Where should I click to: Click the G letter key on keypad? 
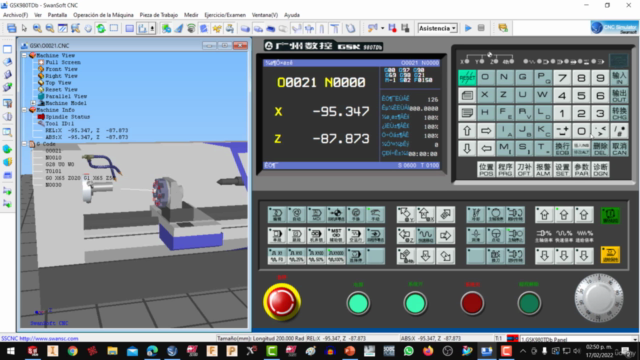click(x=522, y=77)
